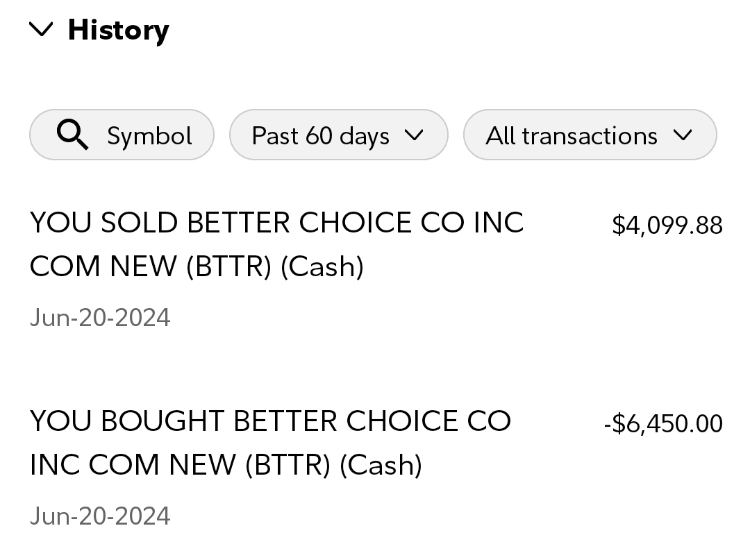Click the (BTTR) ticker in the sold entry
Viewport: 750px width, 560px height.
(228, 266)
